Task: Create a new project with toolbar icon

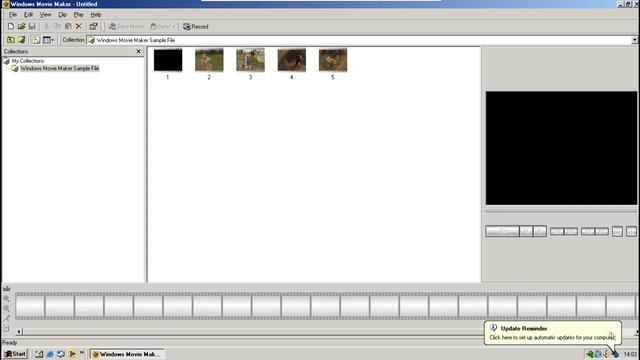Action: (11, 27)
